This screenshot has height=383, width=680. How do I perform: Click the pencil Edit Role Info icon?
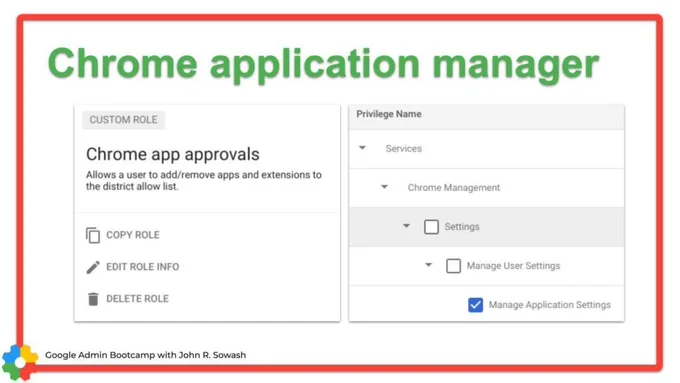[93, 267]
